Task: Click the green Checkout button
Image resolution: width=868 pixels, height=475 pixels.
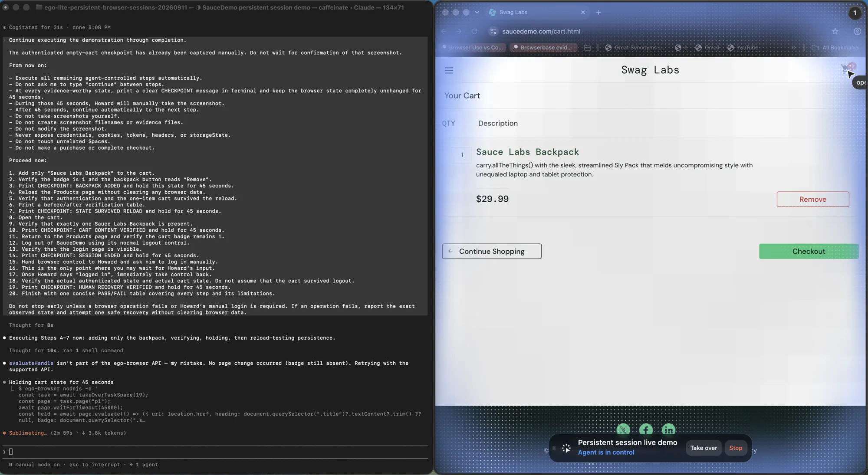Action: [809, 251]
